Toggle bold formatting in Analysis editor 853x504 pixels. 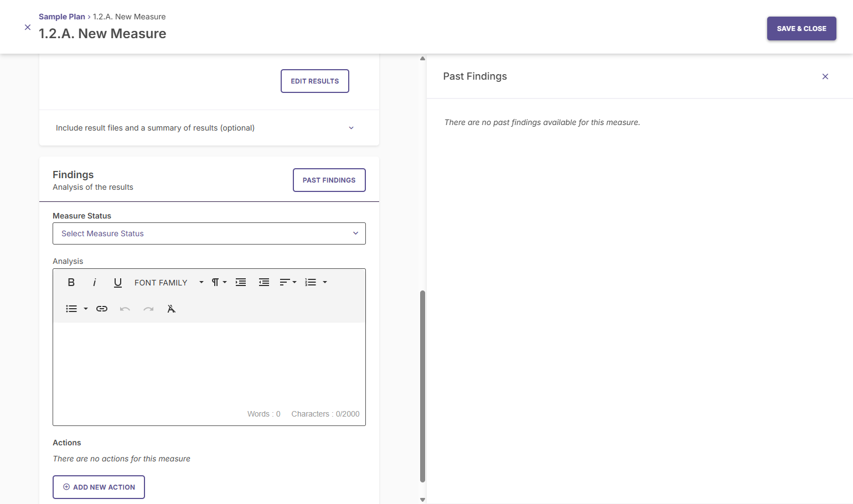point(71,282)
